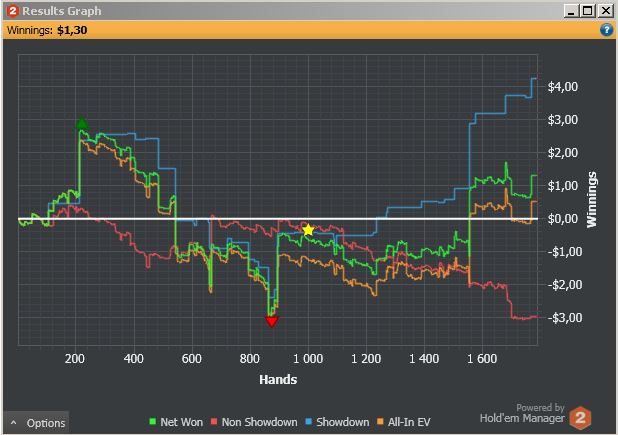Click the Hold'em Manager 2 title bar icon
This screenshot has height=435, width=618.
coord(13,11)
